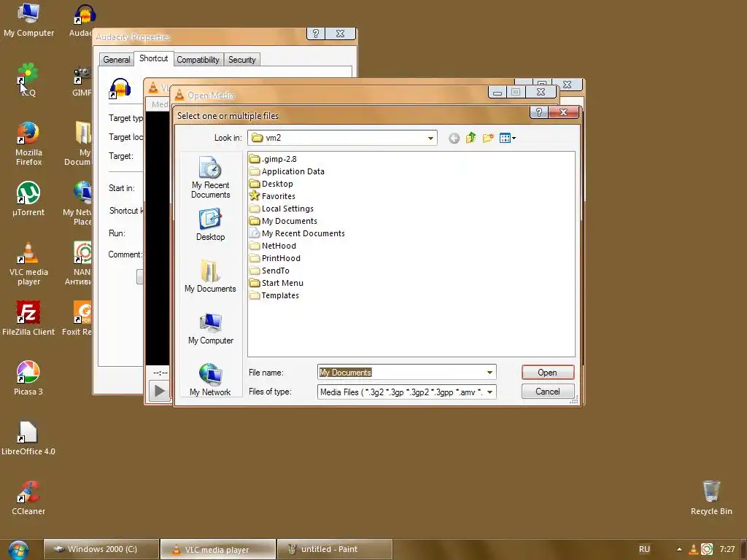Open the File name dropdown arrow
747x560 pixels.
489,373
